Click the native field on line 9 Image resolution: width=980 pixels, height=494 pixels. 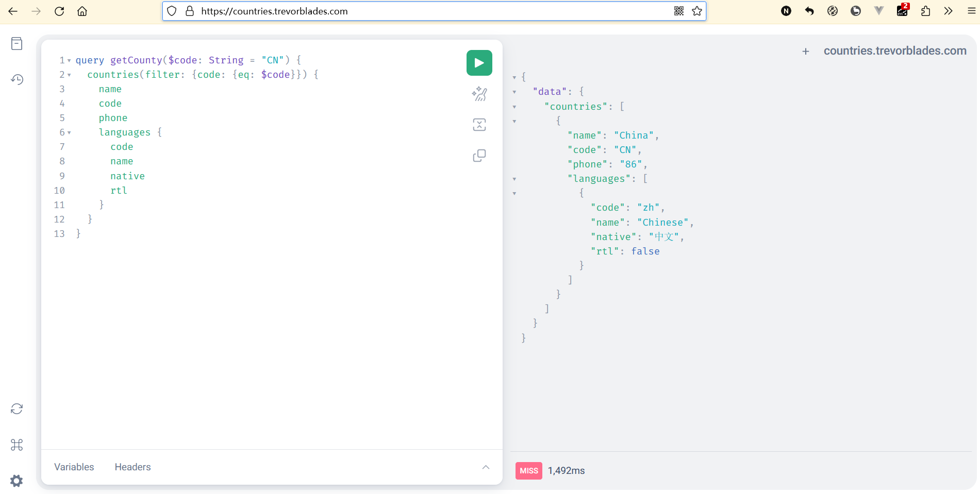tap(127, 176)
